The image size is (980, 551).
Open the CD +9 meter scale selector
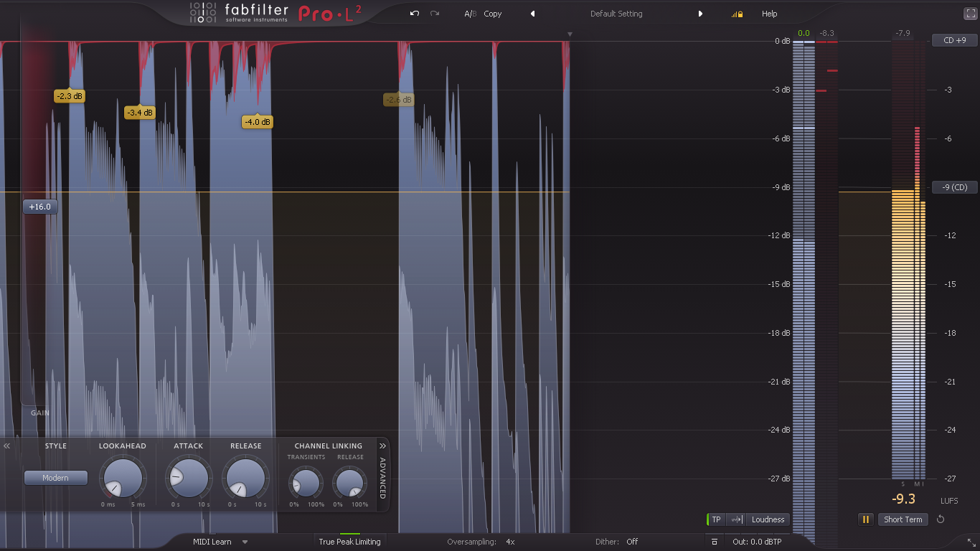coord(955,40)
